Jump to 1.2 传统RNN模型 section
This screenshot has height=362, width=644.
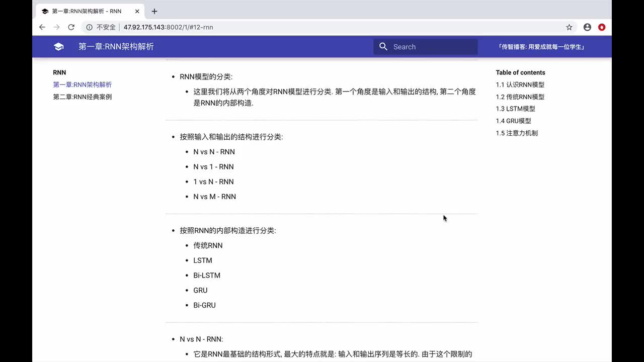[520, 97]
